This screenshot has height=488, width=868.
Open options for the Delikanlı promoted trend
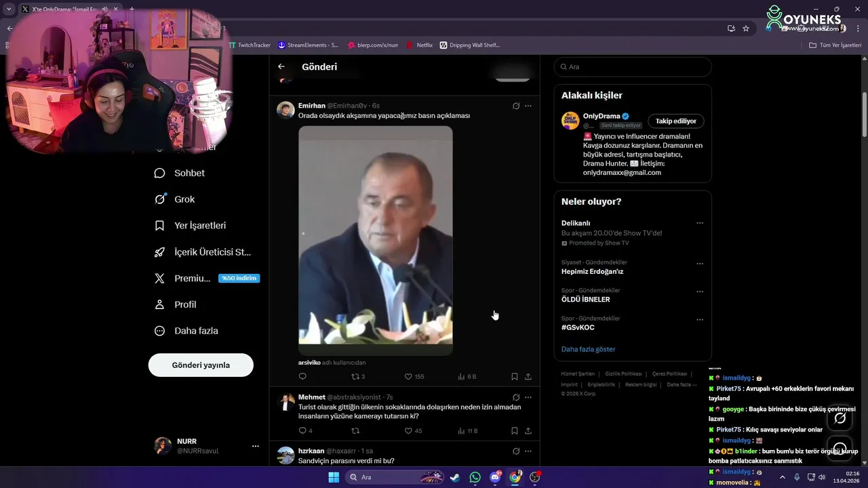coord(700,223)
